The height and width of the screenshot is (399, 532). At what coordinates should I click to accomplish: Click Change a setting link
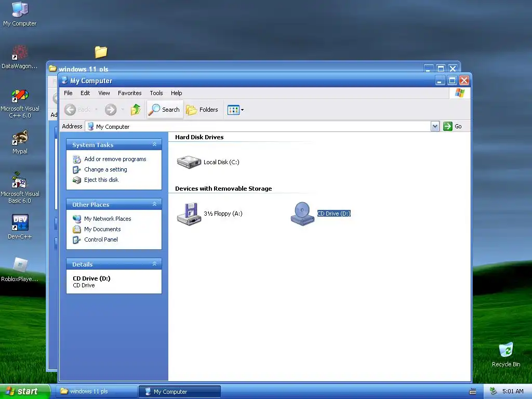tap(105, 169)
